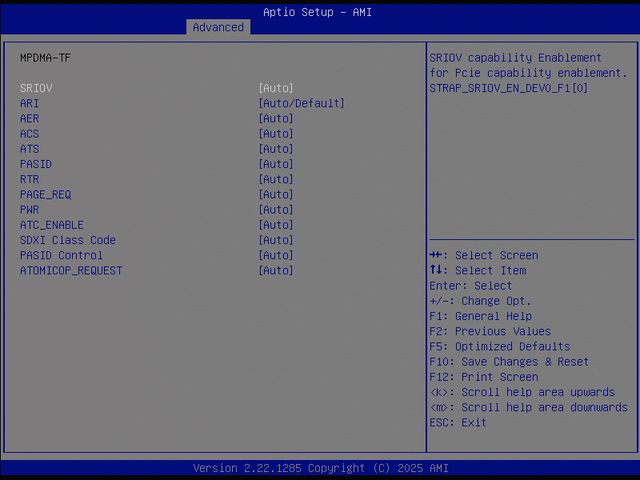Viewport: 640px width, 480px height.
Task: Select the PASID Control label
Action: tap(61, 256)
